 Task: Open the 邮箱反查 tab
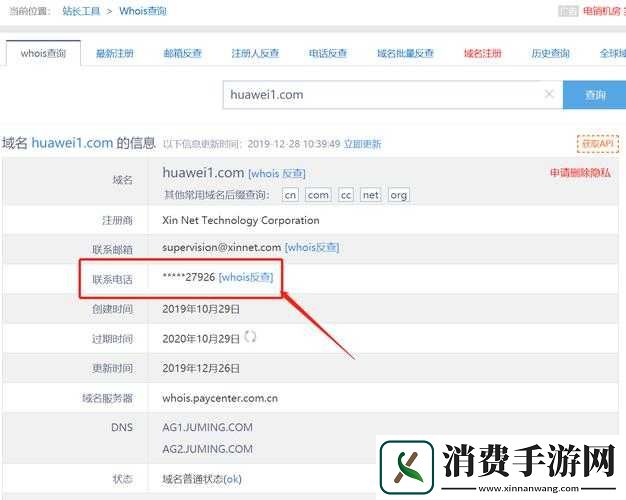pyautogui.click(x=183, y=53)
